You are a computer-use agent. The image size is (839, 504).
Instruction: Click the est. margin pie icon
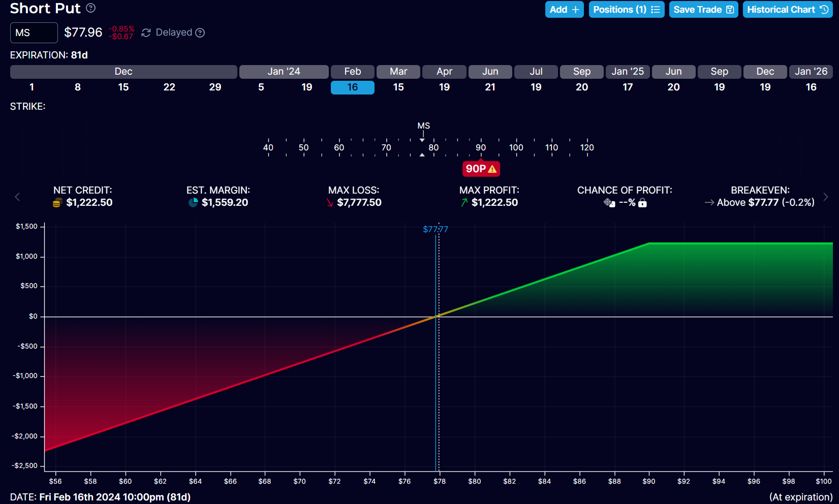(x=193, y=203)
